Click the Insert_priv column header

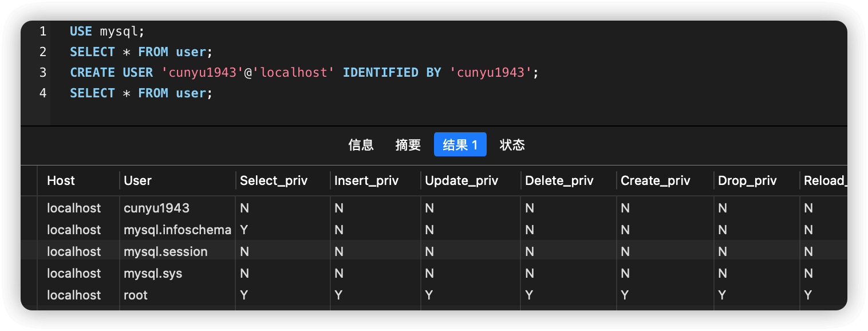(366, 181)
